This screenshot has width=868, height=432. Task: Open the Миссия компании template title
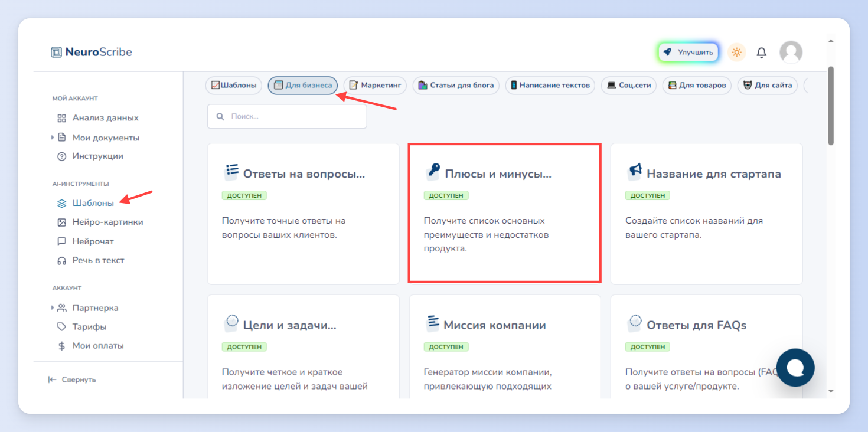[495, 325]
